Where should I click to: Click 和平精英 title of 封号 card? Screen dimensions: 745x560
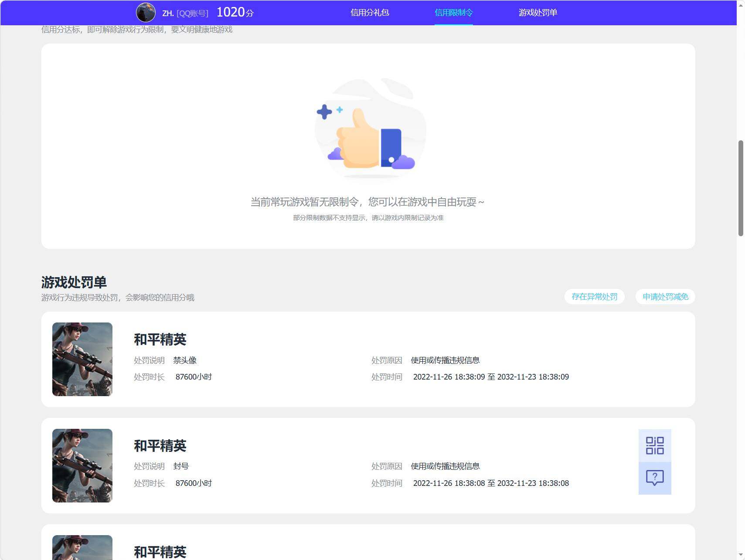(160, 446)
